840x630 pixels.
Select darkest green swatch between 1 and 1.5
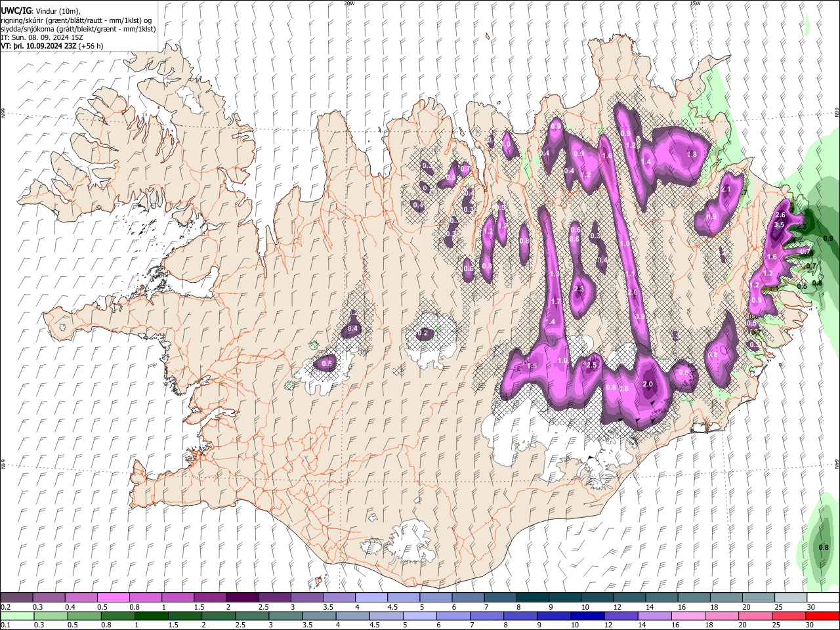point(151,616)
